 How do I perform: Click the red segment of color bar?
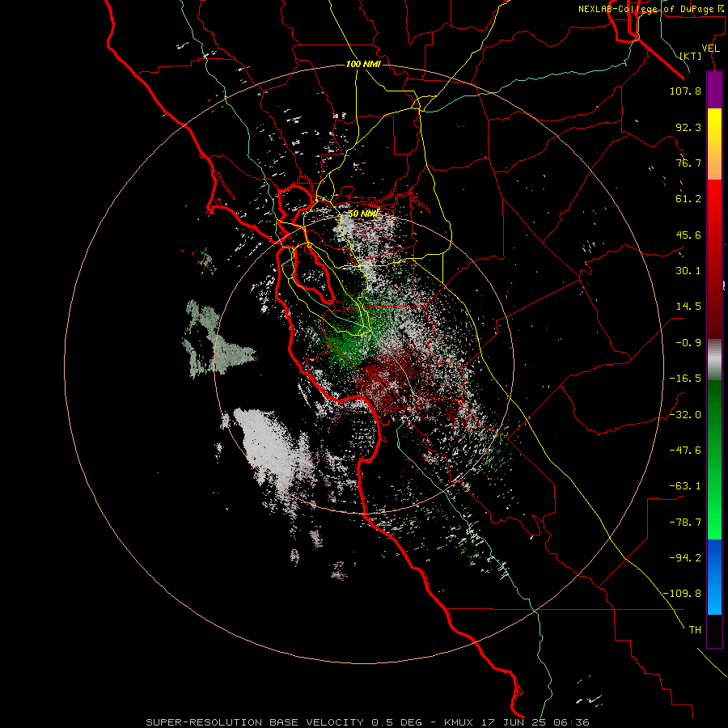[714, 259]
